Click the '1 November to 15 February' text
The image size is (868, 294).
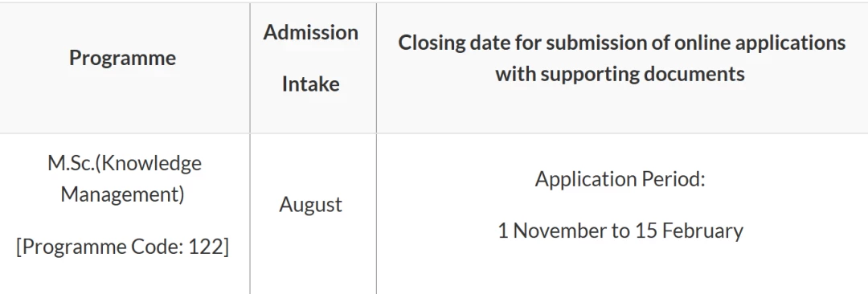620,231
